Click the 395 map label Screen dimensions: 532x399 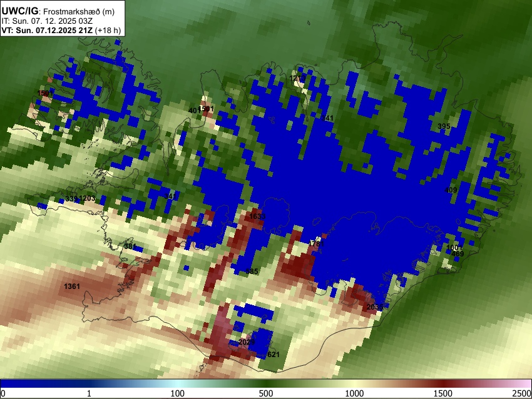pyautogui.click(x=444, y=126)
